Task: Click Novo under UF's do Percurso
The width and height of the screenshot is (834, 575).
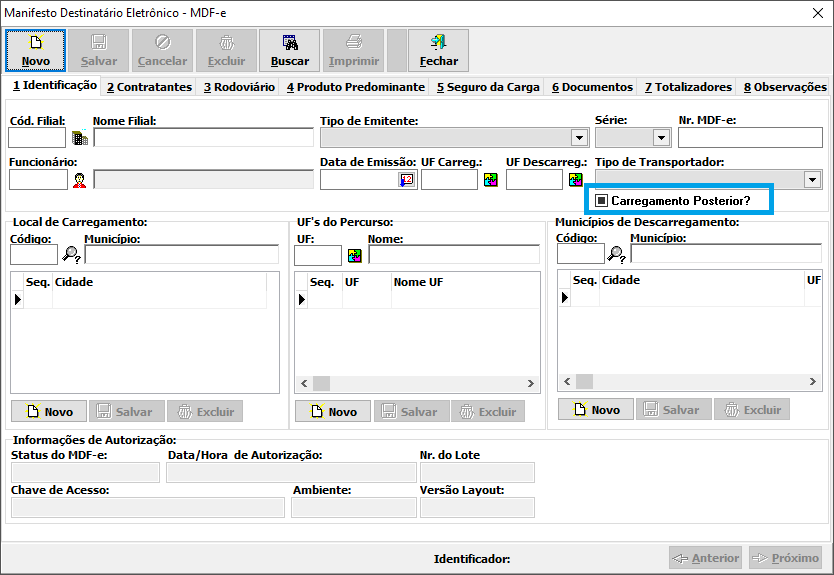Action: pos(332,411)
